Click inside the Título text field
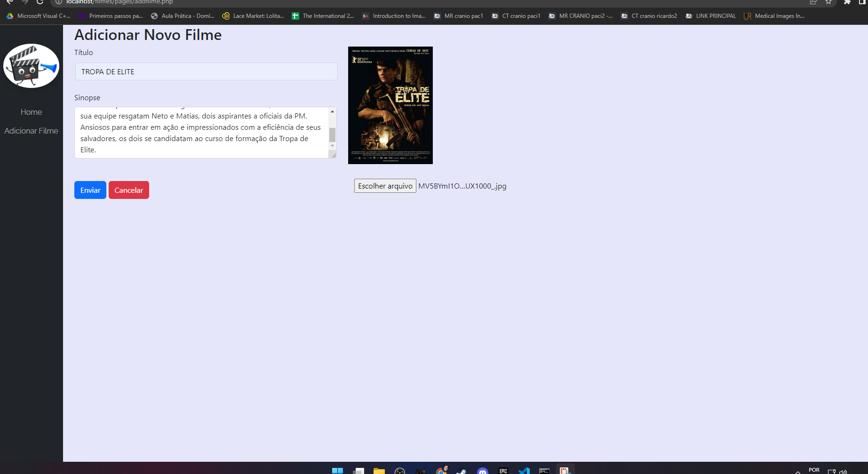 [x=206, y=71]
